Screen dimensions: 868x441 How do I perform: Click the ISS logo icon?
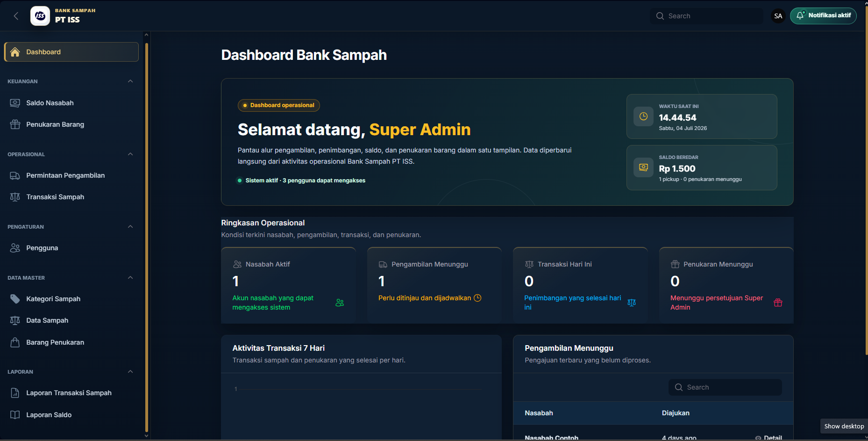point(40,16)
